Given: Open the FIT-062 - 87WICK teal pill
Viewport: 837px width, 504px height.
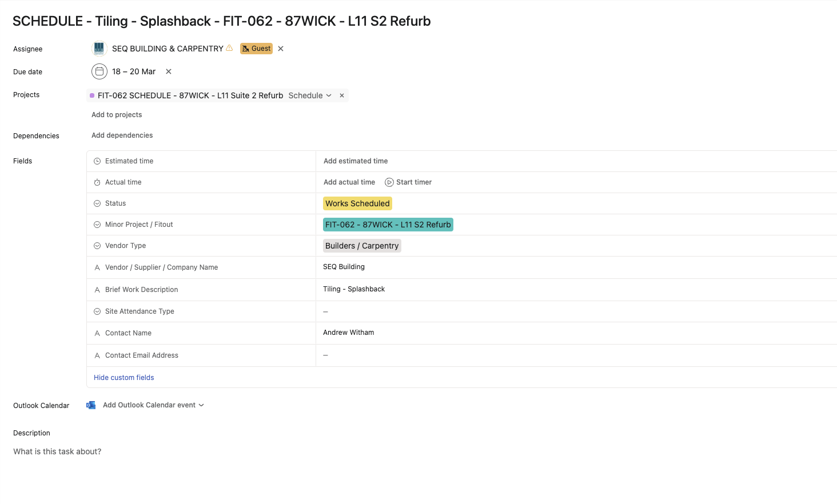Looking at the screenshot, I should click(x=388, y=225).
